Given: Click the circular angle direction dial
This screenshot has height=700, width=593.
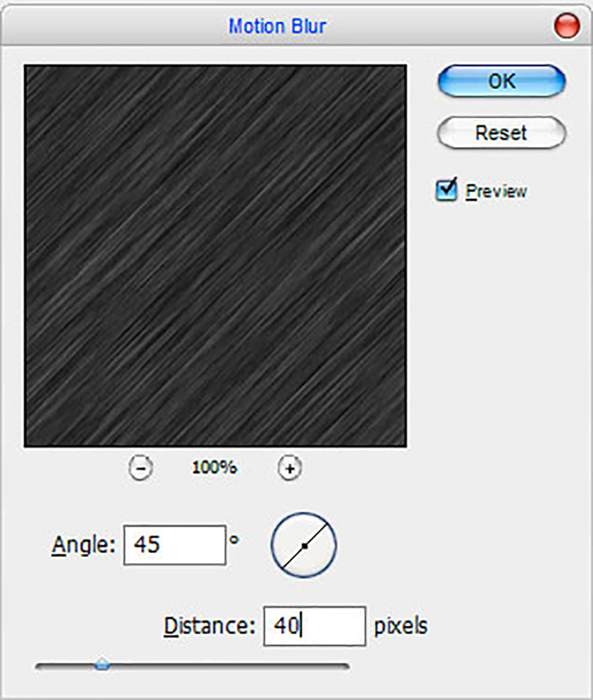Looking at the screenshot, I should [303, 545].
